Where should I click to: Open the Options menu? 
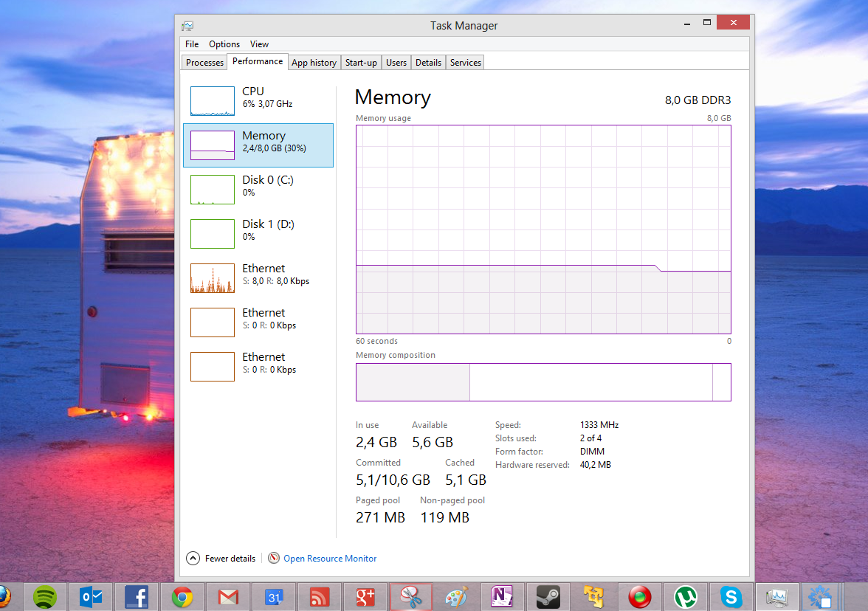(224, 44)
